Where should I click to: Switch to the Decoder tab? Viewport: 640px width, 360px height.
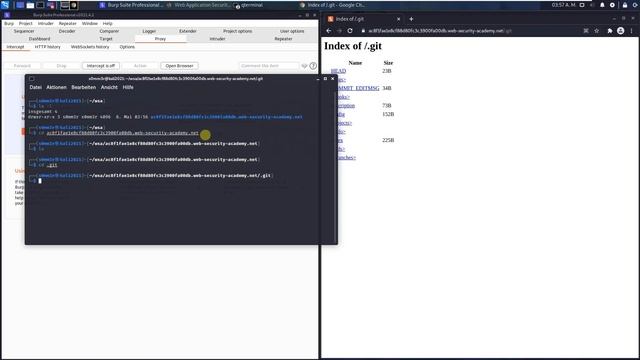click(67, 31)
